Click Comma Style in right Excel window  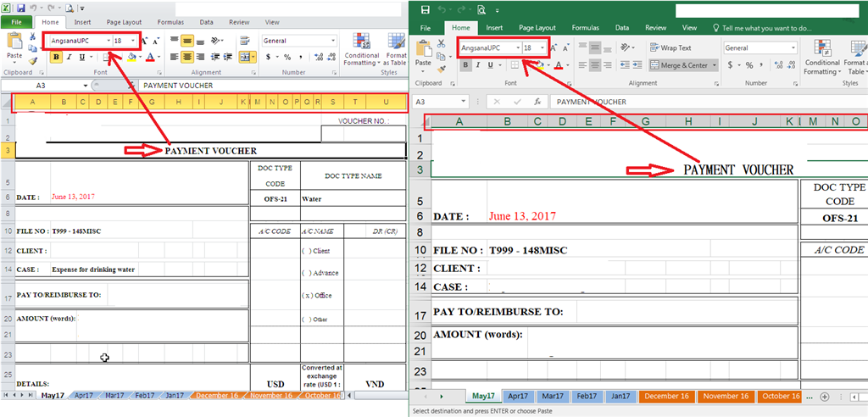(763, 64)
